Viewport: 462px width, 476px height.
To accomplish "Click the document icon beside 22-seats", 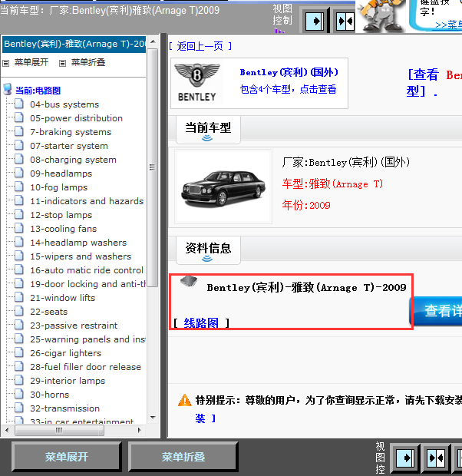I will tap(19, 311).
